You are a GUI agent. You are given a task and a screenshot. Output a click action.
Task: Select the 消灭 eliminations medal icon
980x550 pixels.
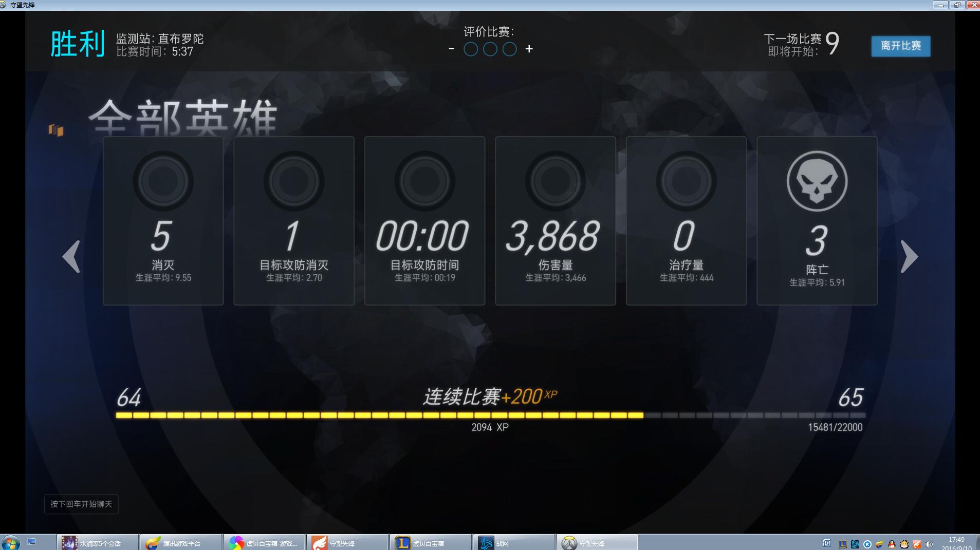click(x=163, y=181)
